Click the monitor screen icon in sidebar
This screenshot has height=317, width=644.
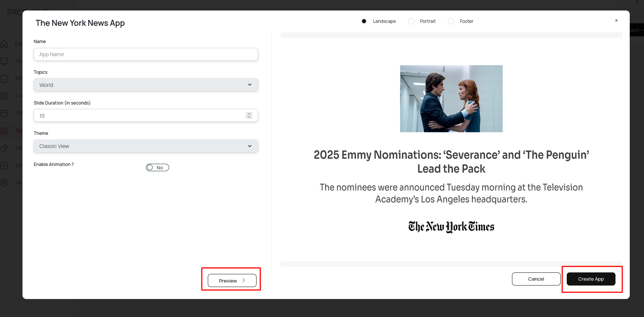pos(4,61)
